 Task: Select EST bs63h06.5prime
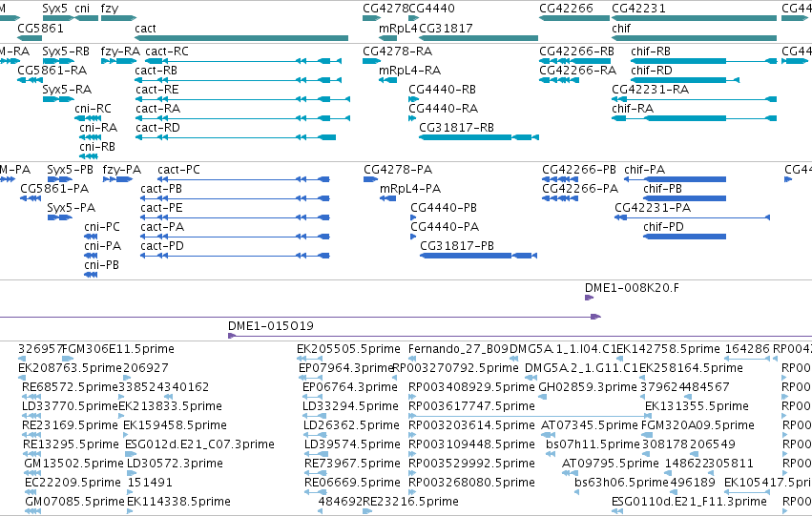(577, 491)
